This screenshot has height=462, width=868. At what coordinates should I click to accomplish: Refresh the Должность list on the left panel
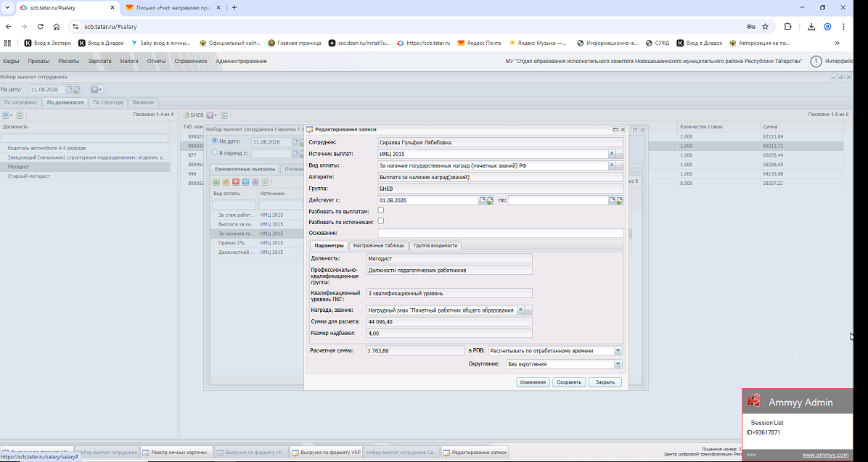click(20, 115)
